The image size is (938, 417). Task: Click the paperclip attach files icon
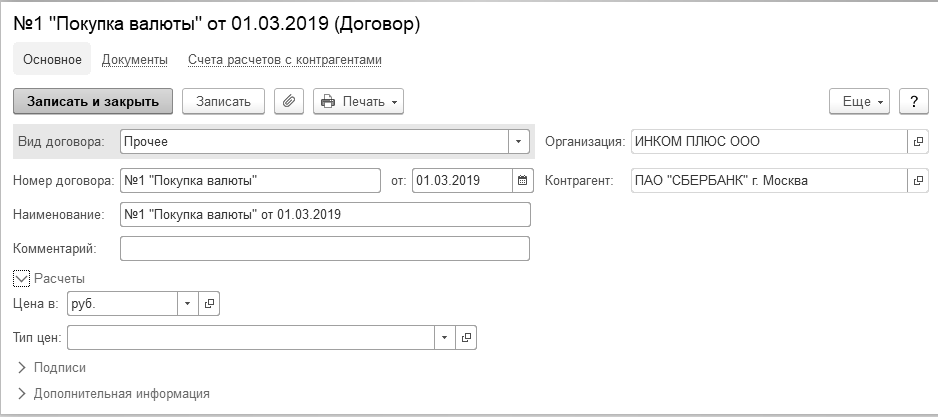tap(289, 101)
